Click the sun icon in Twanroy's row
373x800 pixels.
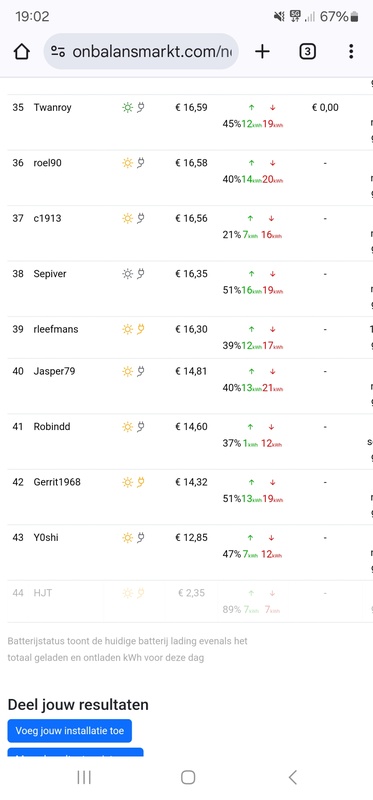click(128, 108)
